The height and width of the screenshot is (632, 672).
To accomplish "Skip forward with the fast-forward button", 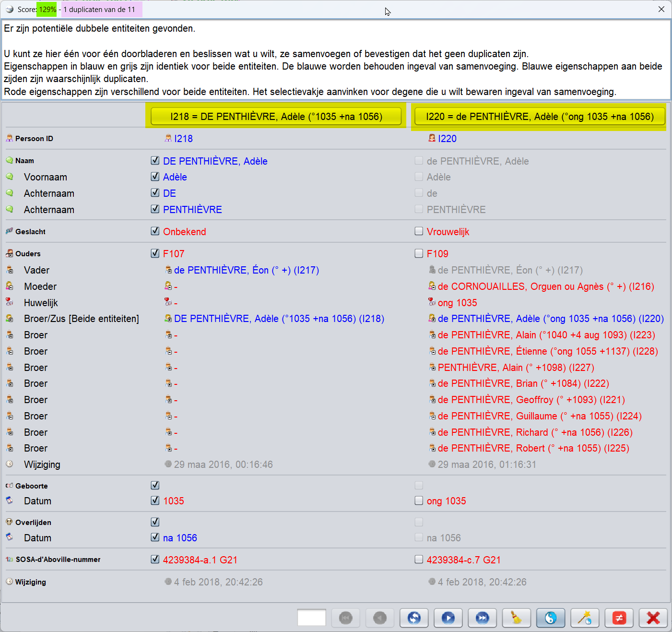I will pyautogui.click(x=482, y=618).
